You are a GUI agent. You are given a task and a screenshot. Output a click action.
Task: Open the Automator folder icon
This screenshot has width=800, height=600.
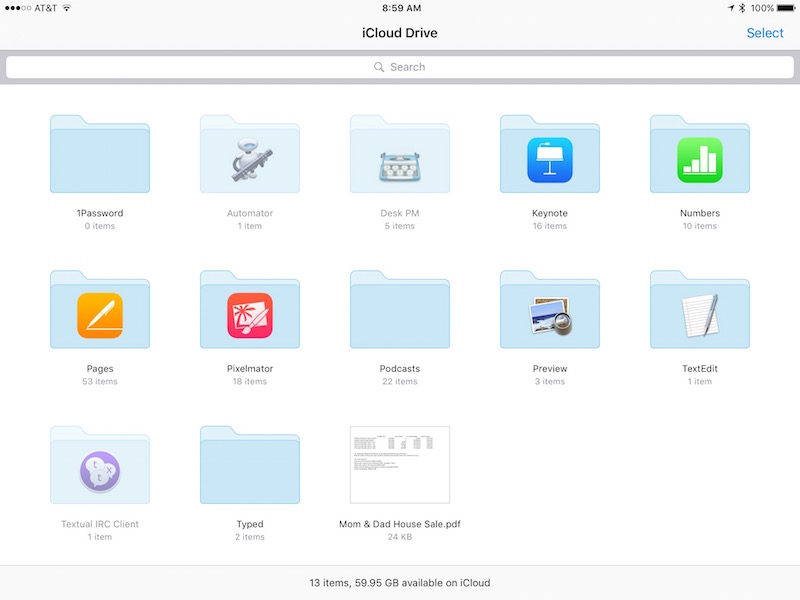(x=250, y=154)
